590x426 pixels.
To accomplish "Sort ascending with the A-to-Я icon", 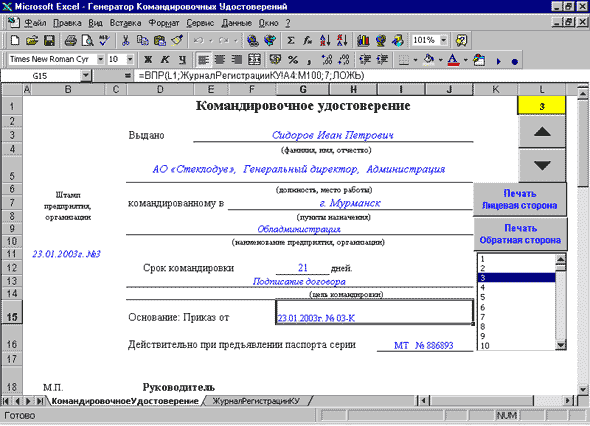I will click(325, 40).
